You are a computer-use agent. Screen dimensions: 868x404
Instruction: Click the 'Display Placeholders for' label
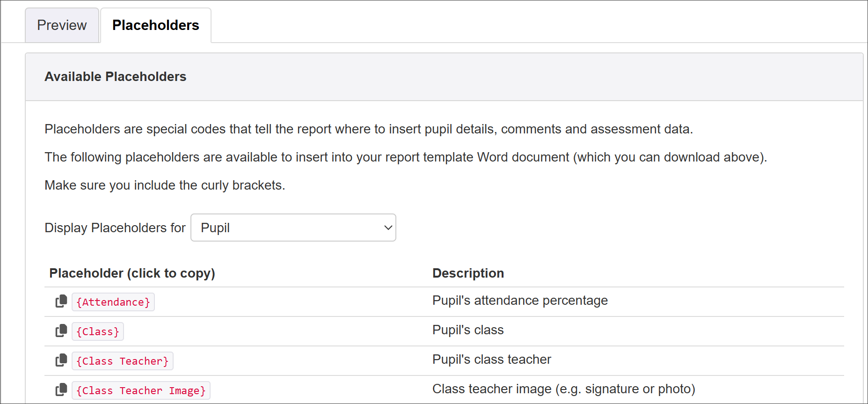click(115, 228)
